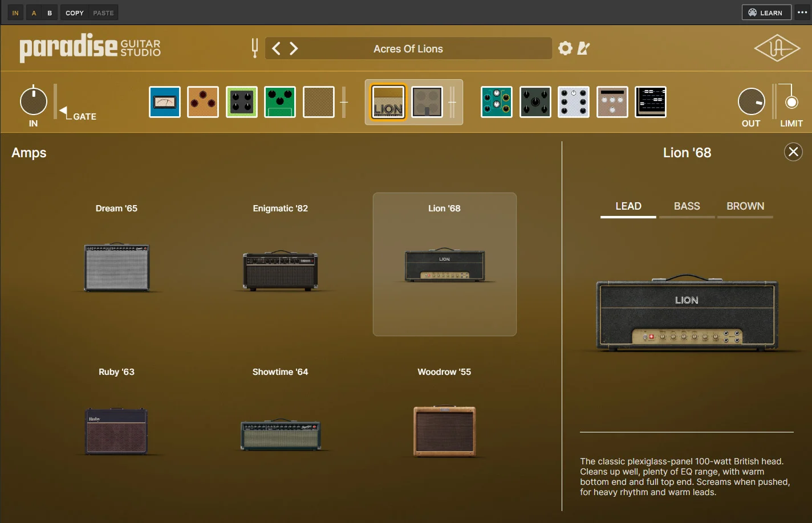Open the settings gear
This screenshot has width=812, height=523.
point(565,48)
